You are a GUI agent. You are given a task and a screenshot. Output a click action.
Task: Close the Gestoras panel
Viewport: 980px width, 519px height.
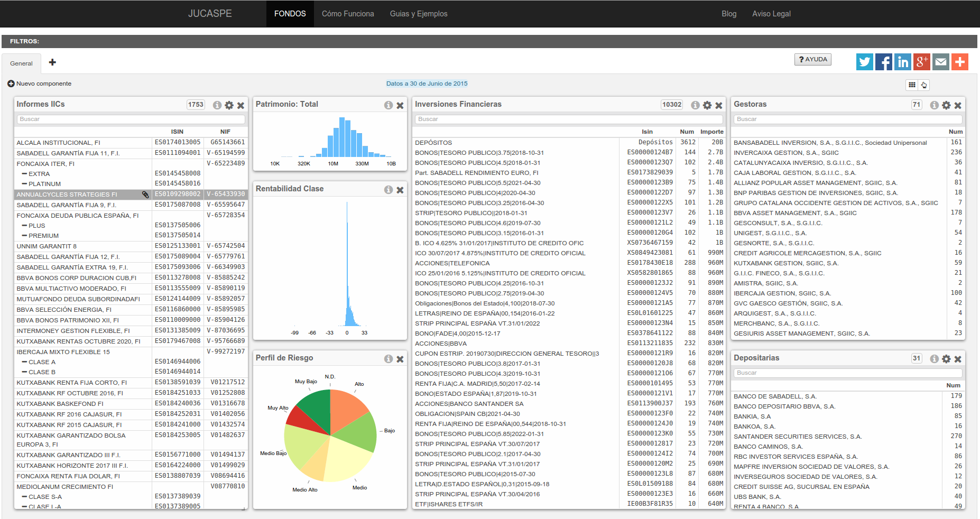click(x=958, y=105)
